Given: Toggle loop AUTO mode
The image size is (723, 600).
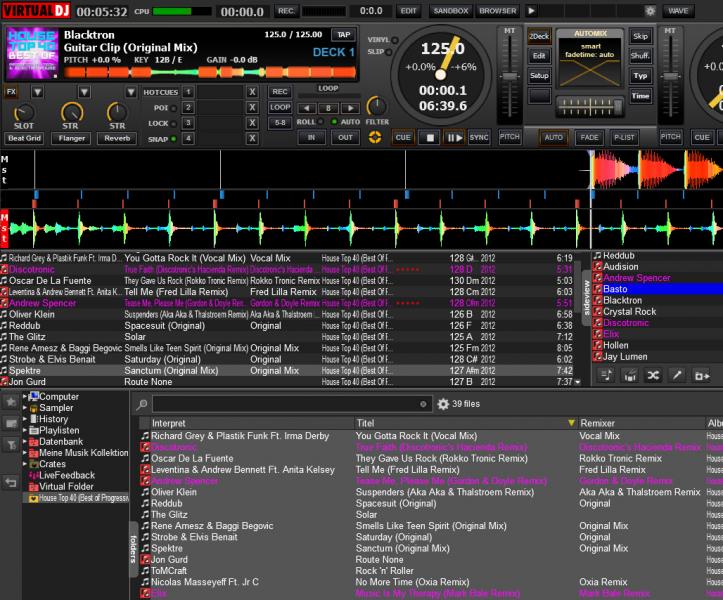Looking at the screenshot, I should click(334, 122).
